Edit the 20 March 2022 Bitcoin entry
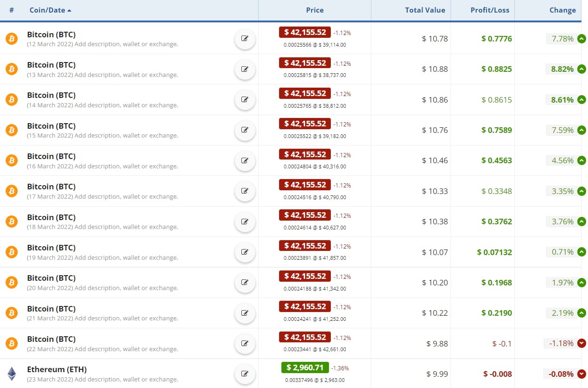This screenshot has height=388, width=588. (x=245, y=282)
